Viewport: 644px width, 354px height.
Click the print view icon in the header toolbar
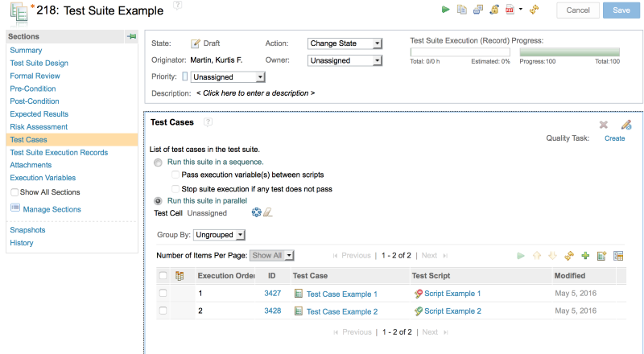[x=478, y=10]
